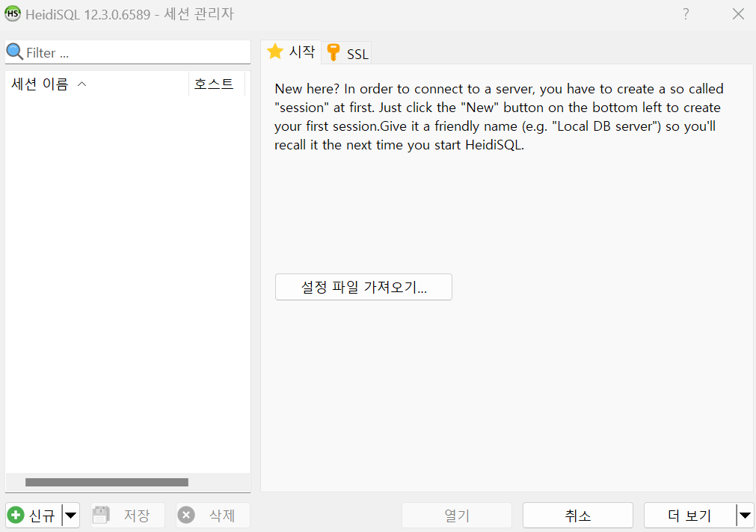Expand the 더 보기 dropdown arrow
The width and height of the screenshot is (756, 532).
point(746,515)
